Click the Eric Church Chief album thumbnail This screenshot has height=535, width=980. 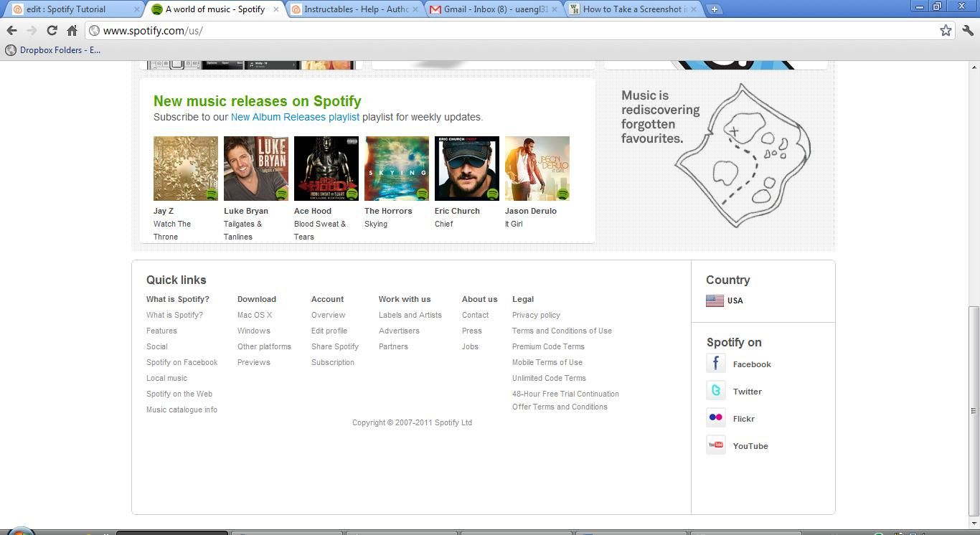466,168
